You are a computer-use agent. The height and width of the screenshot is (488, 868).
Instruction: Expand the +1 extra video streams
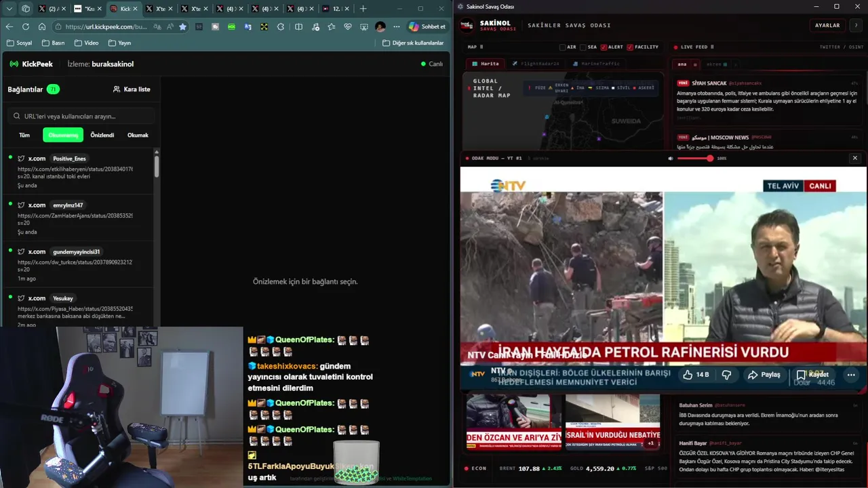[x=651, y=443]
